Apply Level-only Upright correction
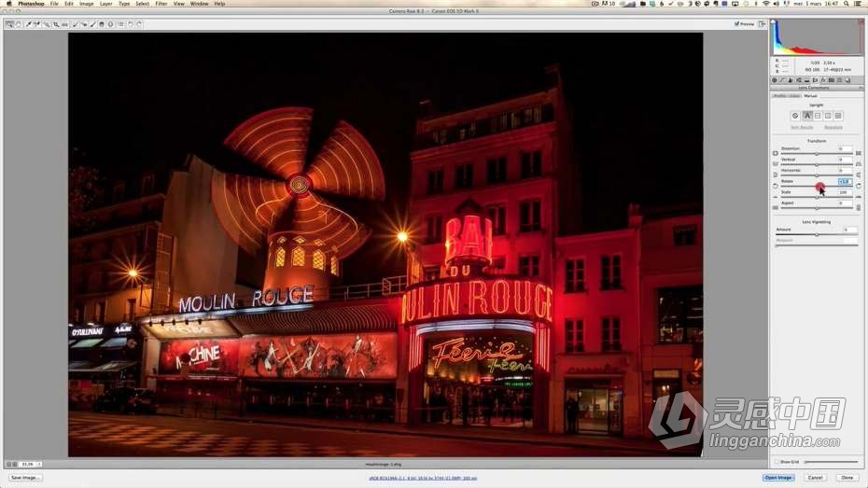 (x=818, y=116)
